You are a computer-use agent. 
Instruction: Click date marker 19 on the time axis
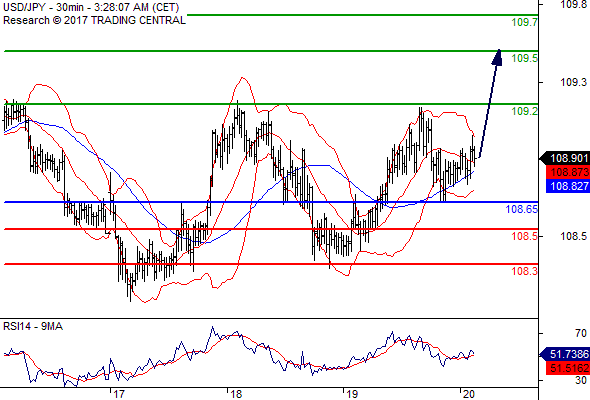(352, 394)
